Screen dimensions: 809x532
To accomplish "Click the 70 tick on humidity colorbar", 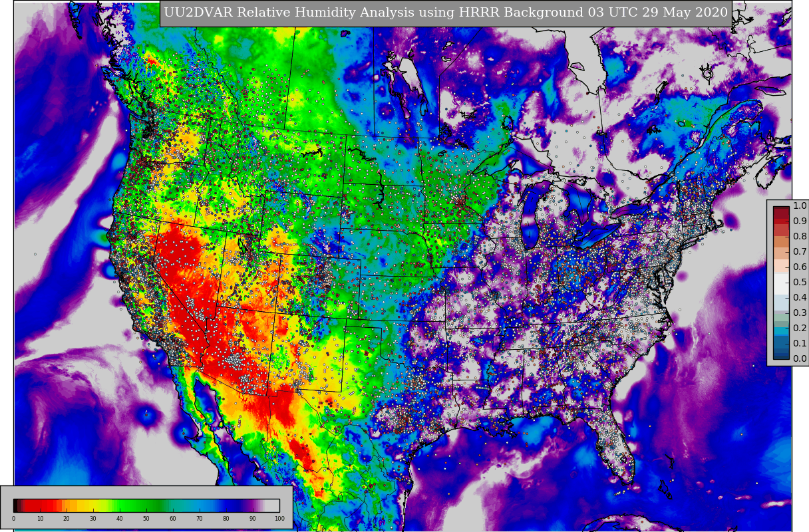I will [x=200, y=518].
